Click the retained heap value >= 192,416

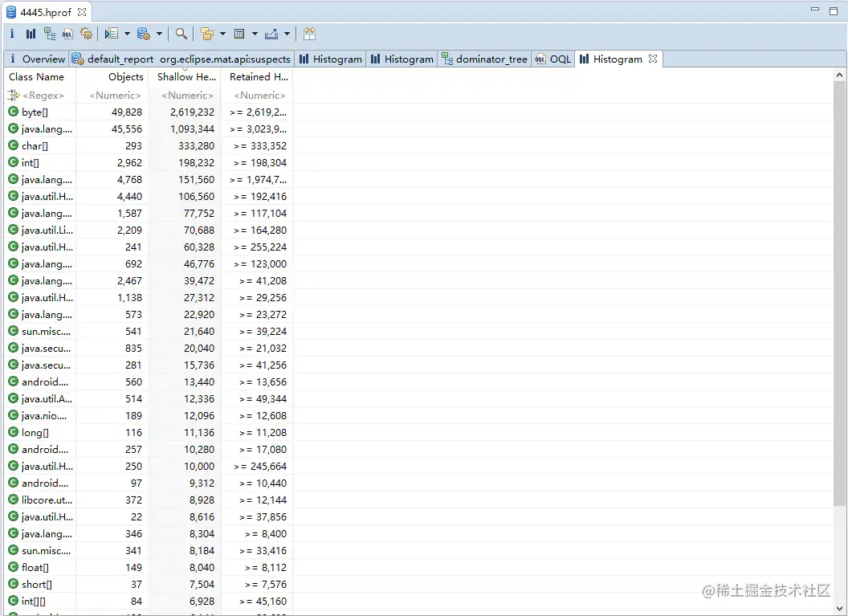pyautogui.click(x=260, y=196)
